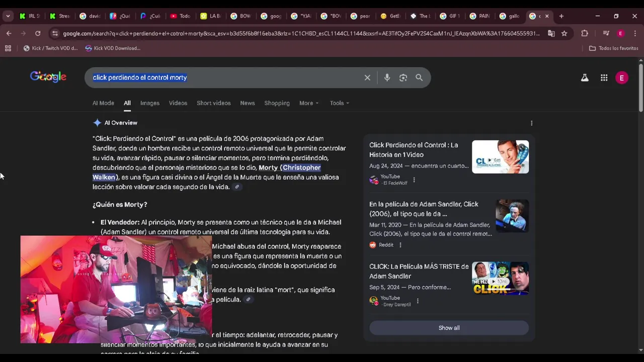Viewport: 644px width, 362px height.
Task: Click the browser address bar URL
Action: pyautogui.click(x=301, y=34)
